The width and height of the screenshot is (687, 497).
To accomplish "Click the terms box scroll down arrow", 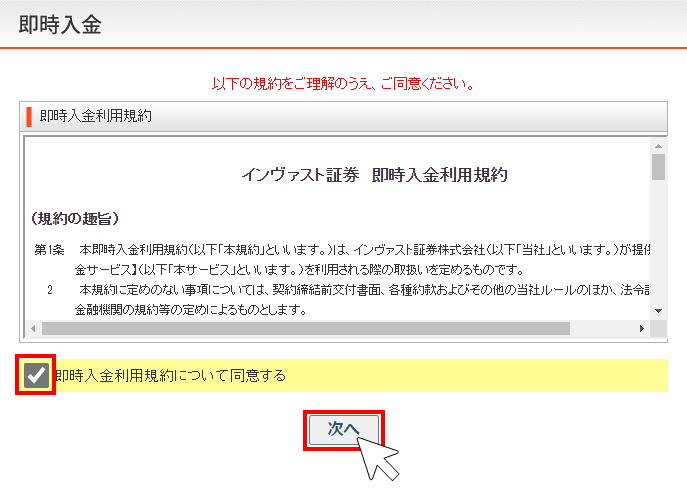I will pyautogui.click(x=658, y=311).
